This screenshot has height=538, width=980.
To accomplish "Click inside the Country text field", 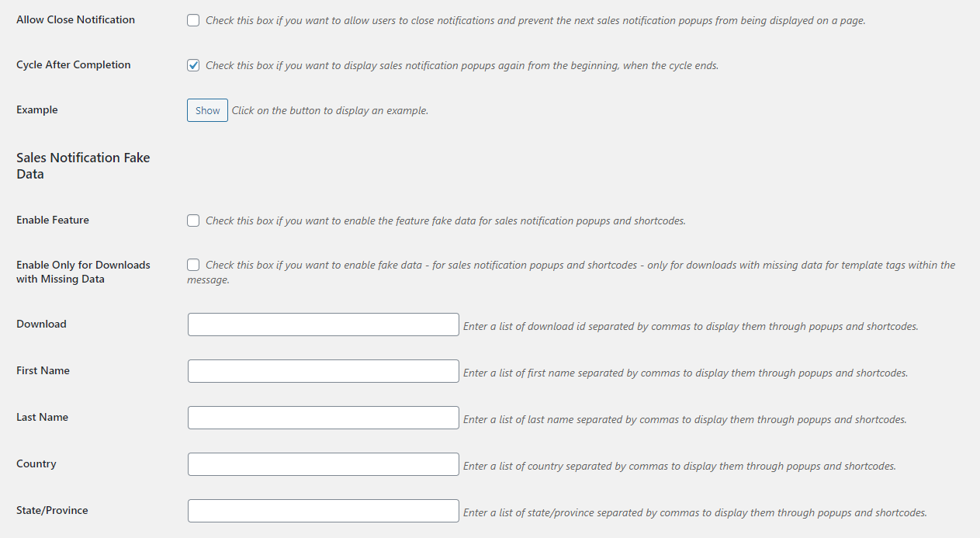I will click(x=324, y=464).
